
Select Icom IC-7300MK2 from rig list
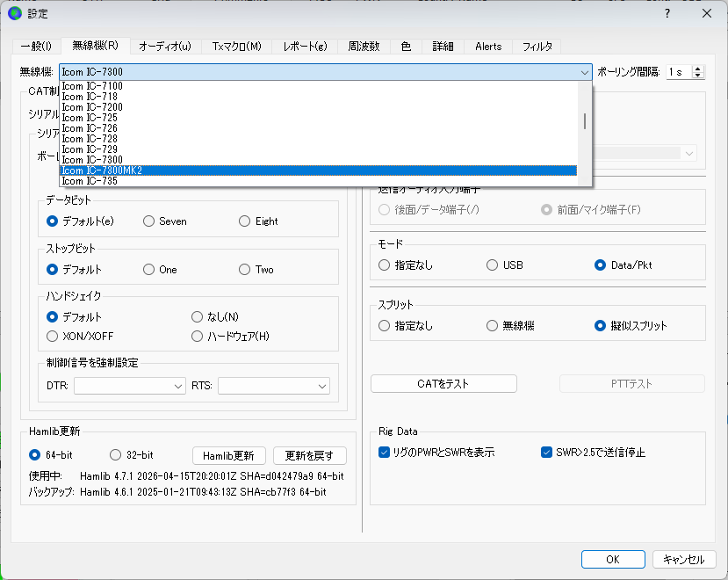coord(319,170)
